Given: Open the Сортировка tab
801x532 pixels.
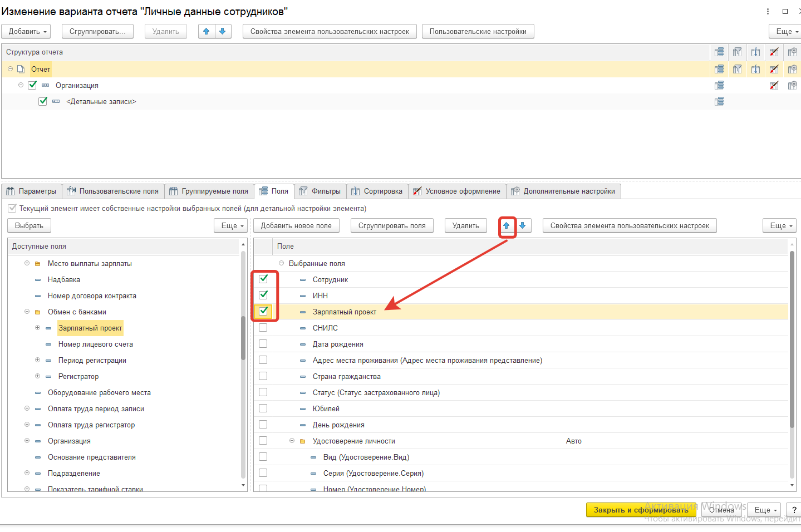Looking at the screenshot, I should pyautogui.click(x=377, y=191).
